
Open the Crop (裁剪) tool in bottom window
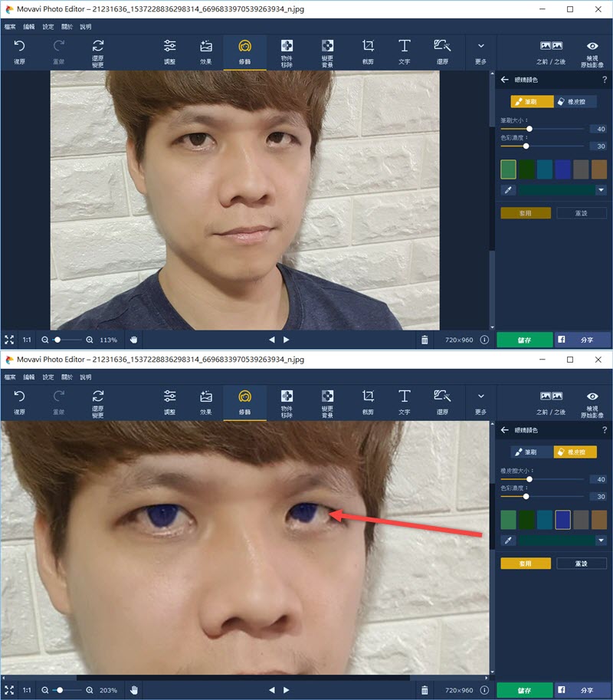(368, 403)
